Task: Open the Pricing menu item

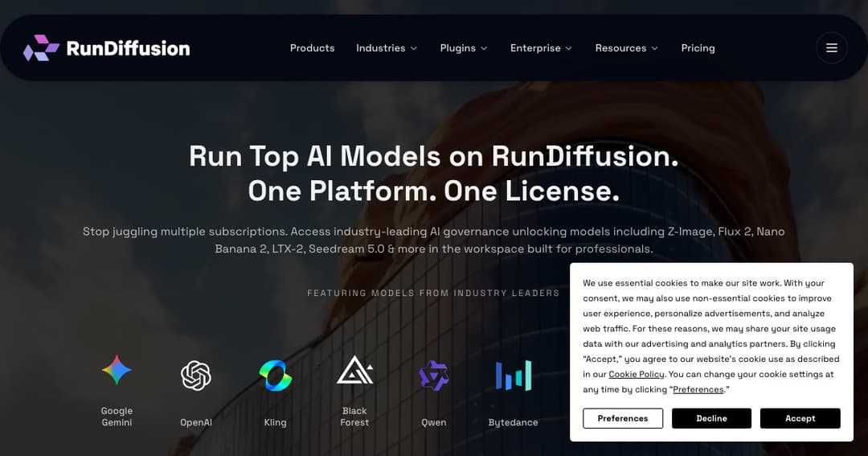Action: pyautogui.click(x=698, y=48)
